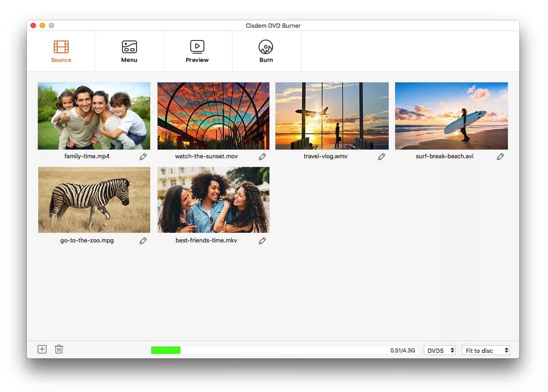The height and width of the screenshot is (392, 548).
Task: Edit the go-to-the-zoo.mpg video
Action: [143, 241]
